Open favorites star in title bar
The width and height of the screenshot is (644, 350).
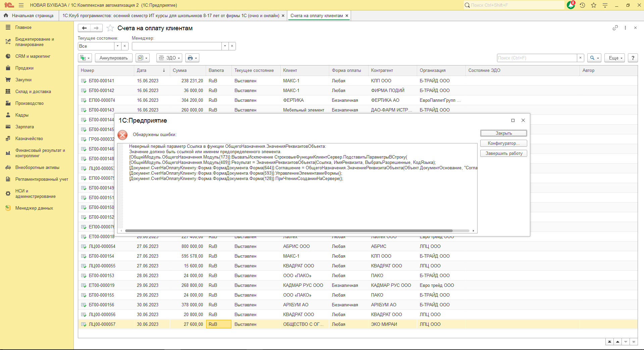(594, 5)
